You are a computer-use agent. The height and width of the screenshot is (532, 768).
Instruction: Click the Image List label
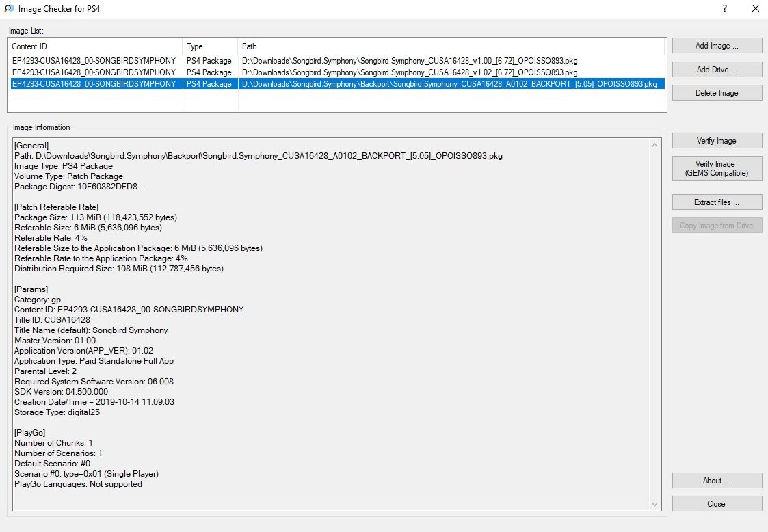tap(26, 31)
